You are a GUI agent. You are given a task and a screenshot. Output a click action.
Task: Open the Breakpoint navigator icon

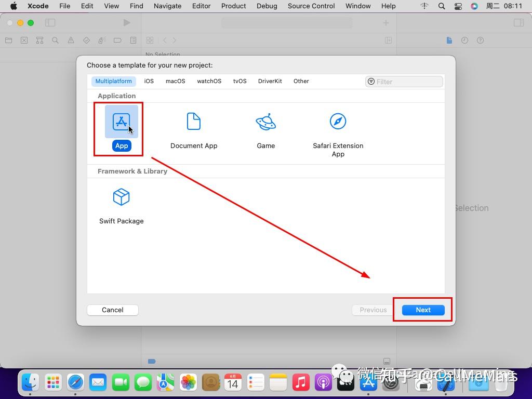pyautogui.click(x=117, y=41)
